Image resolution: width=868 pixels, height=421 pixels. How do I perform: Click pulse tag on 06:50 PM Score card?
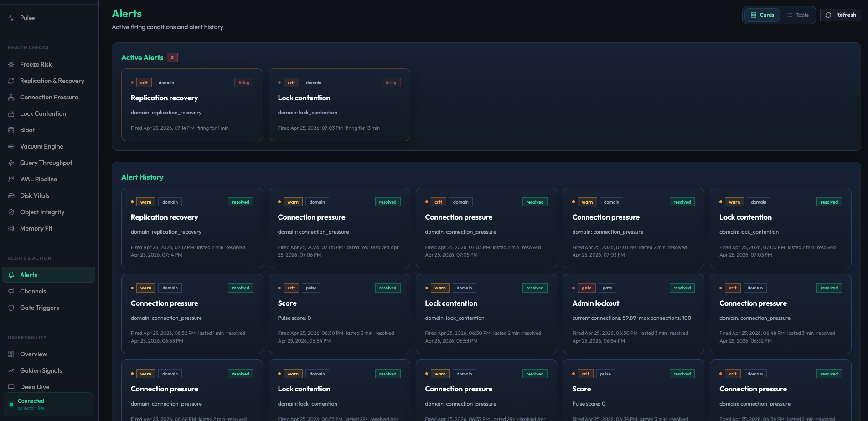311,288
